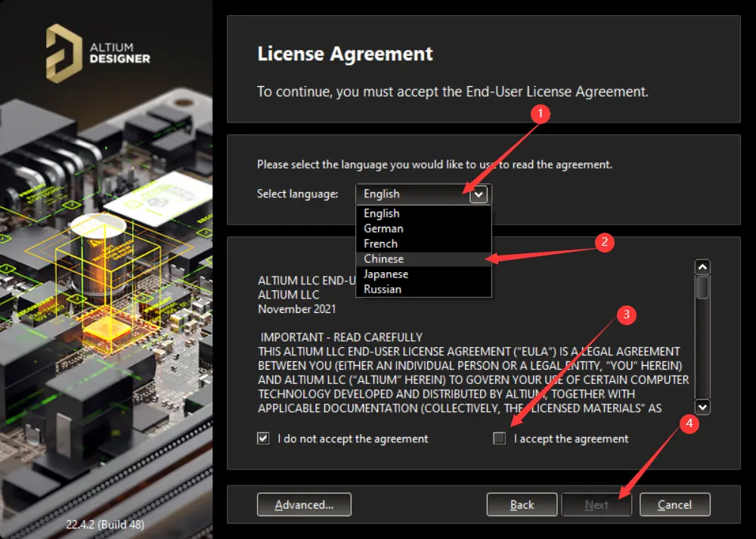Click the Altium Designer logo
Screen dimensions: 756x539
tap(98, 54)
